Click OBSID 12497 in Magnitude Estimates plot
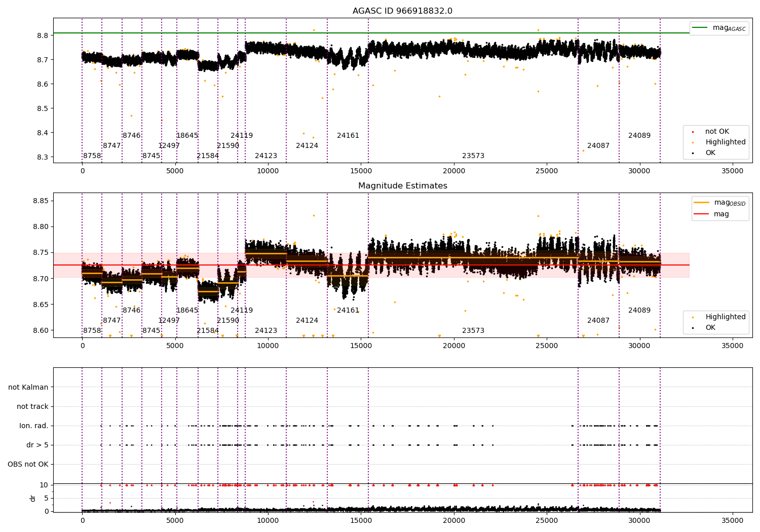Screen dimensions: 760x532 [x=169, y=321]
